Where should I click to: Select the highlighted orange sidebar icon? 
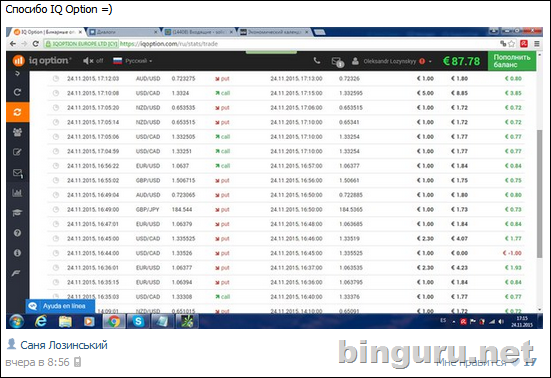tap(18, 112)
